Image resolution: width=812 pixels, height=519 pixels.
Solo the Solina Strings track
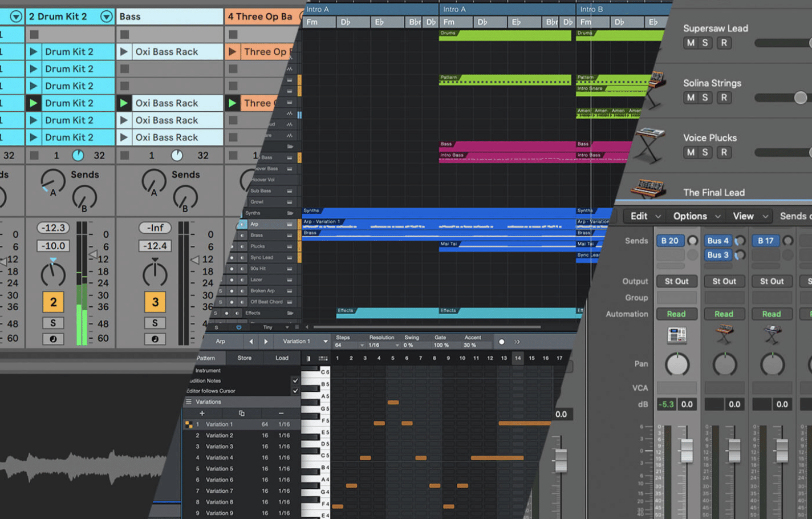[x=705, y=98]
